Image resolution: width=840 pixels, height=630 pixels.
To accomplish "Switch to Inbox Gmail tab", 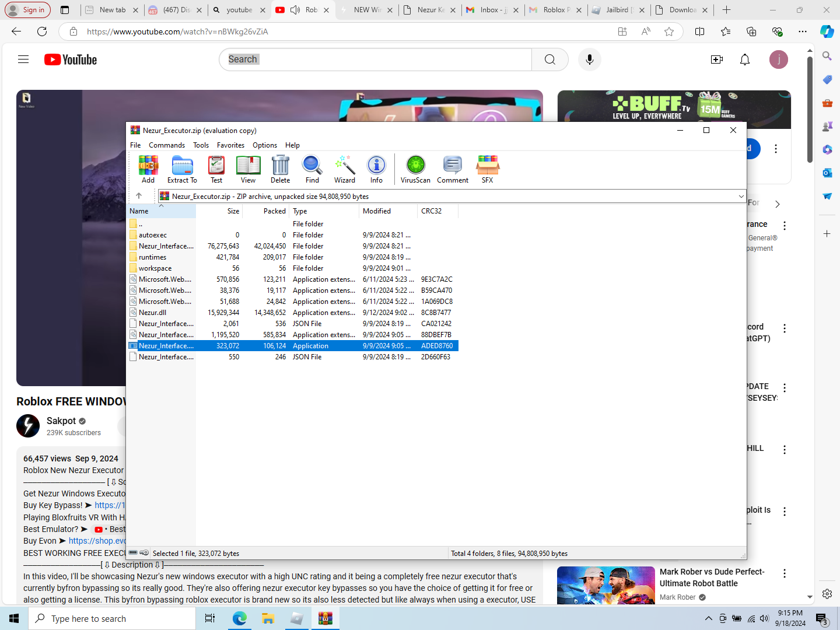I will [493, 10].
